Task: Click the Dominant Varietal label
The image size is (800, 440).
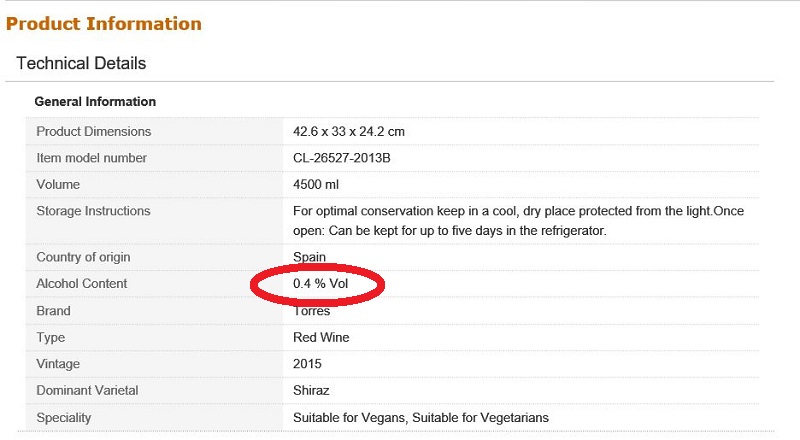Action: (x=89, y=390)
